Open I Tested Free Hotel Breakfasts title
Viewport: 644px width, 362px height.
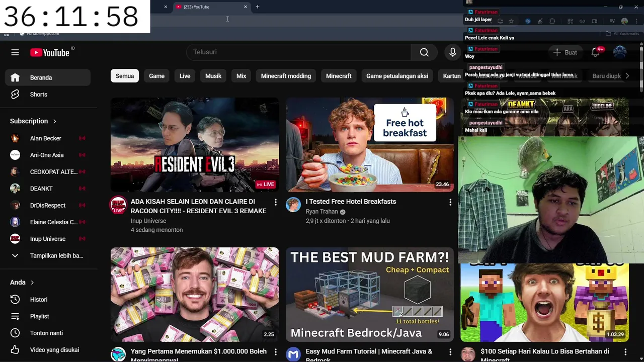pyautogui.click(x=351, y=202)
